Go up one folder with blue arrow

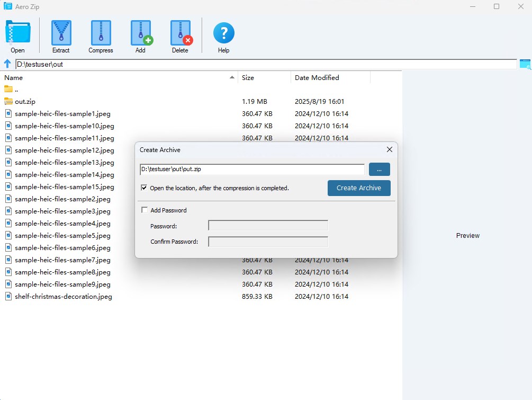[7, 64]
